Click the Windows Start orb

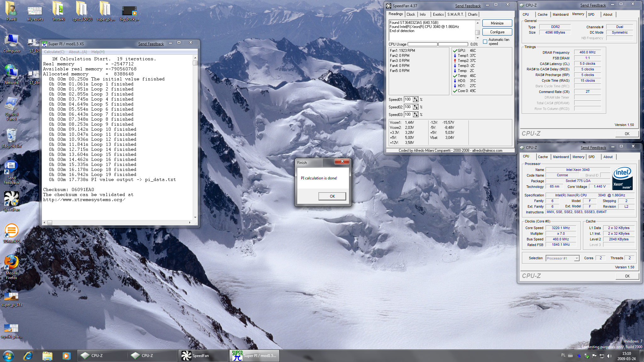tap(8, 356)
